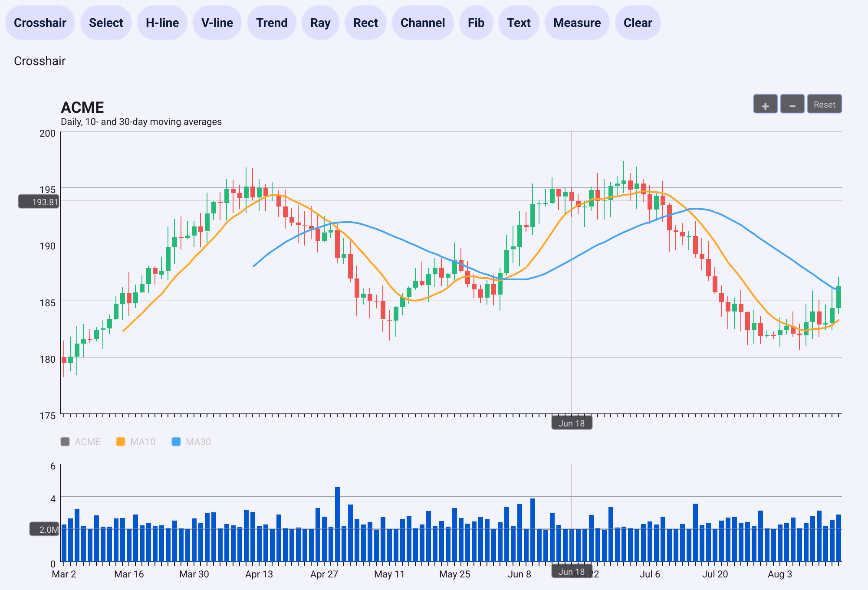Click the ACME legend label

coord(88,442)
